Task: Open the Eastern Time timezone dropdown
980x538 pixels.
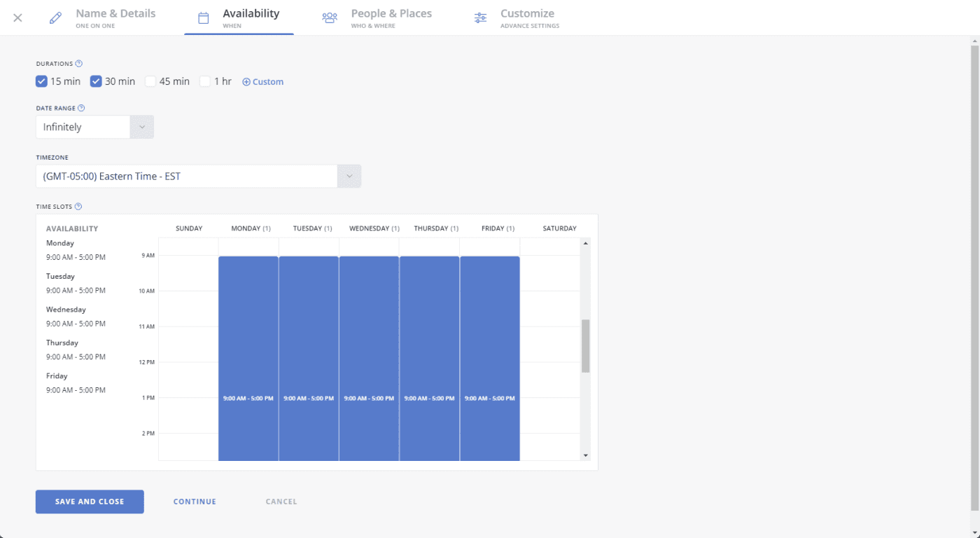Action: (198, 177)
